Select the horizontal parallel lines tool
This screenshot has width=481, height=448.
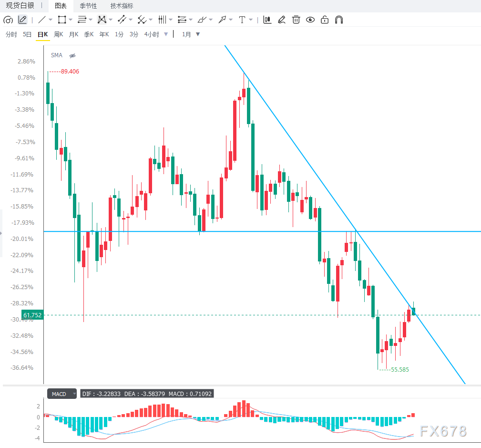click(82, 20)
